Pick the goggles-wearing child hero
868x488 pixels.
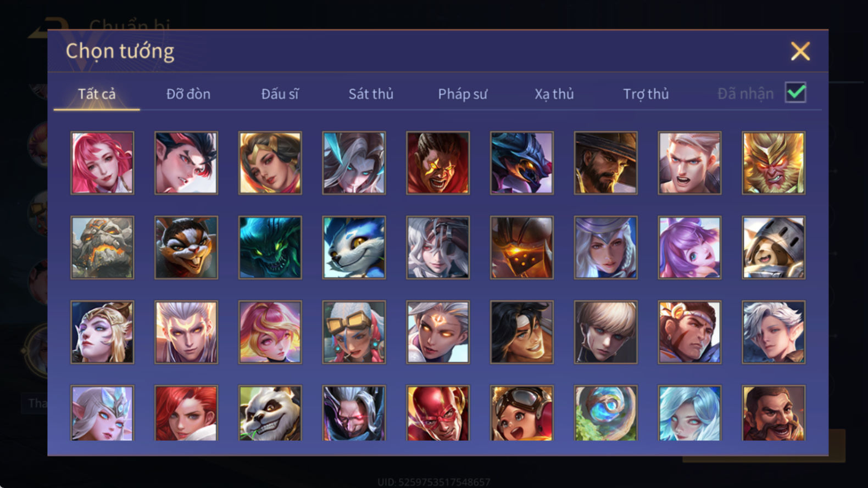click(522, 413)
